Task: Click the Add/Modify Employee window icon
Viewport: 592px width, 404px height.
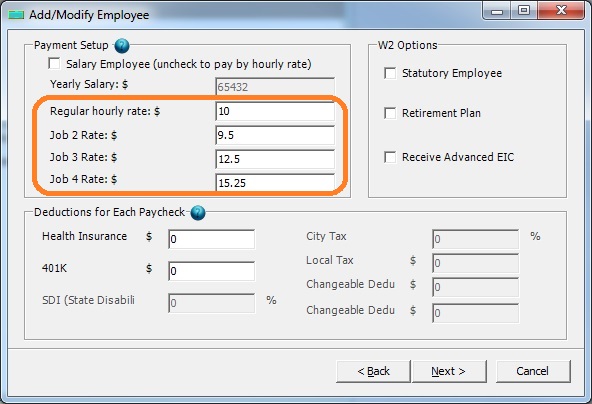Action: point(16,15)
